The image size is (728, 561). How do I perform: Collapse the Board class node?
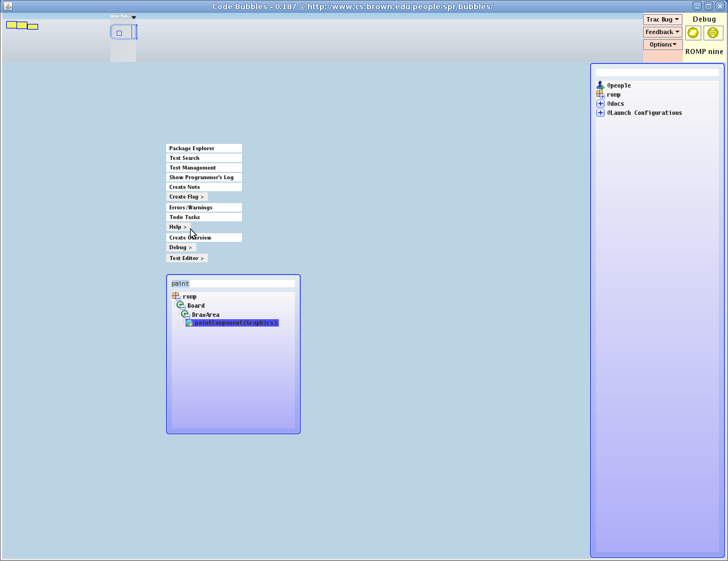pos(183,307)
